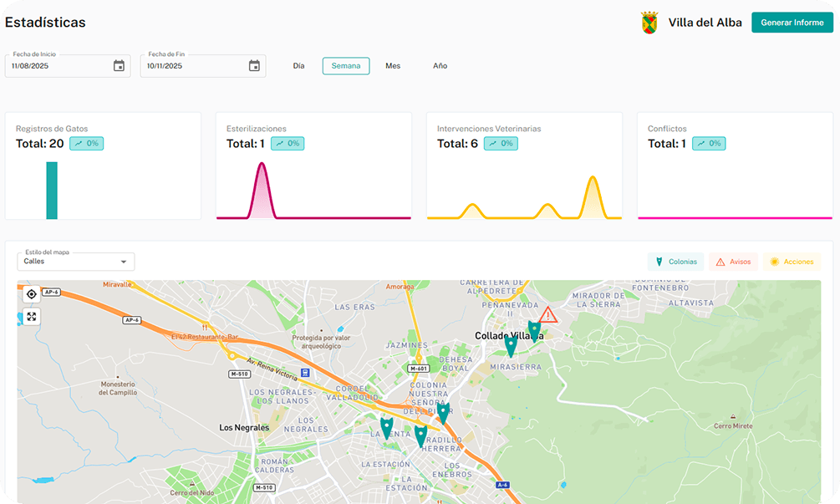Click the teal bar in Registros de Gatos chart

(x=52, y=191)
